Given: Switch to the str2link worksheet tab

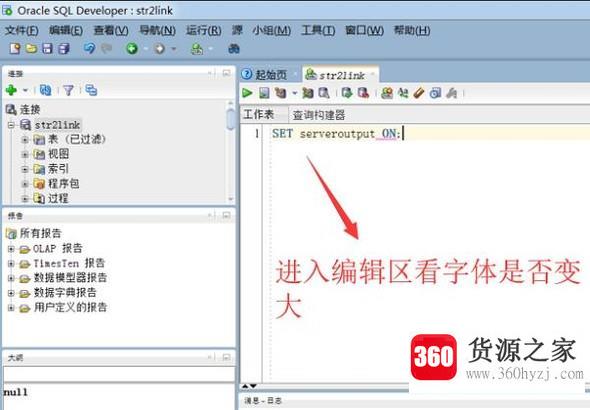Looking at the screenshot, I should [x=341, y=74].
